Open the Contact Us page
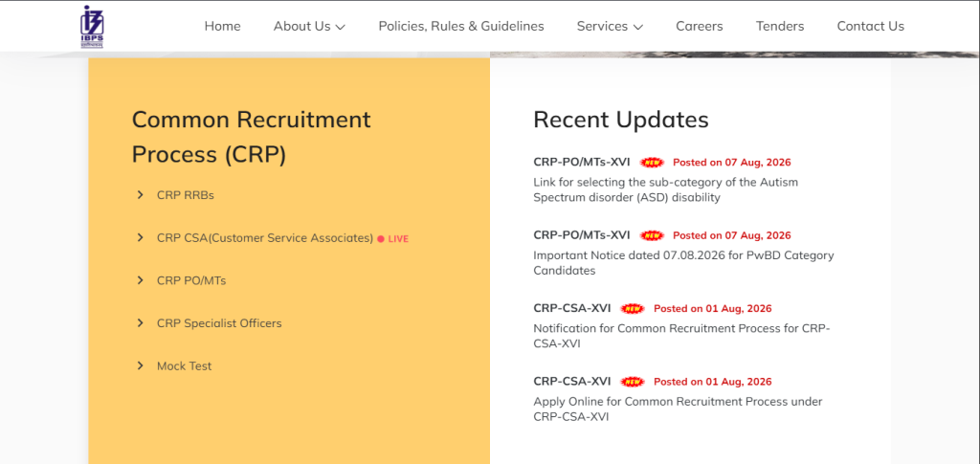This screenshot has height=464, width=980. pos(871,26)
